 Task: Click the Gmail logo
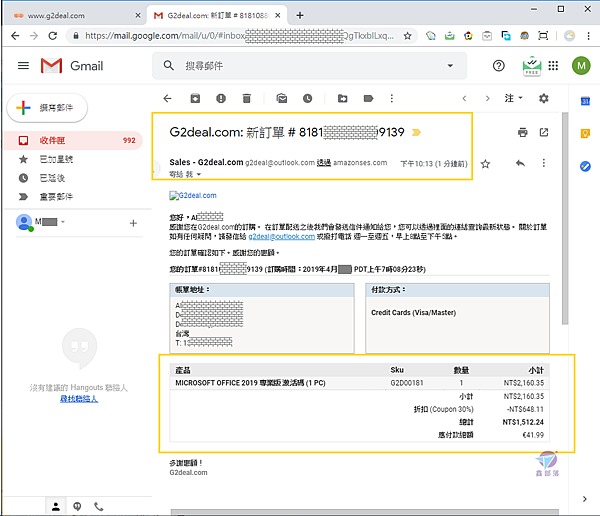pos(72,66)
